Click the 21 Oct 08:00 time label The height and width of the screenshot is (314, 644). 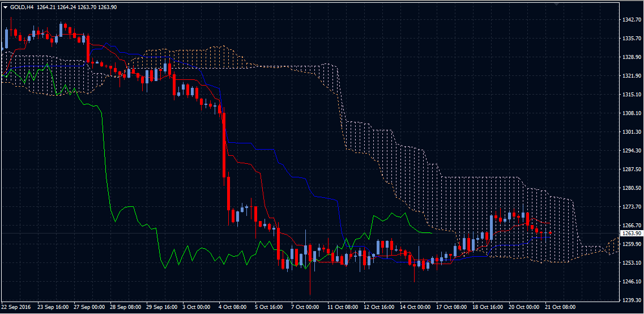coord(560,307)
